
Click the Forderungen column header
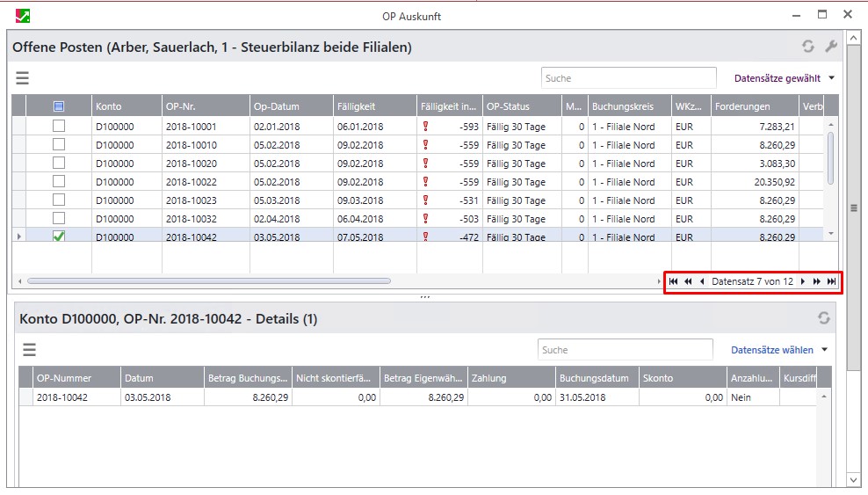[754, 106]
